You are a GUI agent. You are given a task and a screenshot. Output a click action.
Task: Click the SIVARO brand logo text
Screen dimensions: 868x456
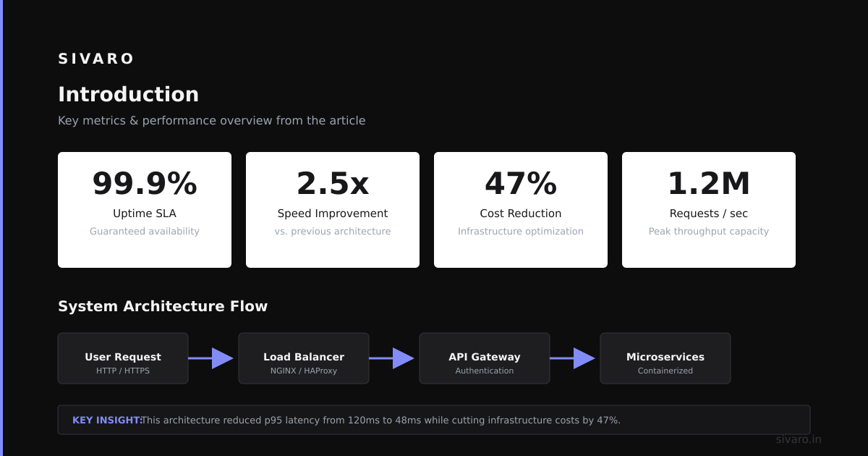tap(96, 59)
